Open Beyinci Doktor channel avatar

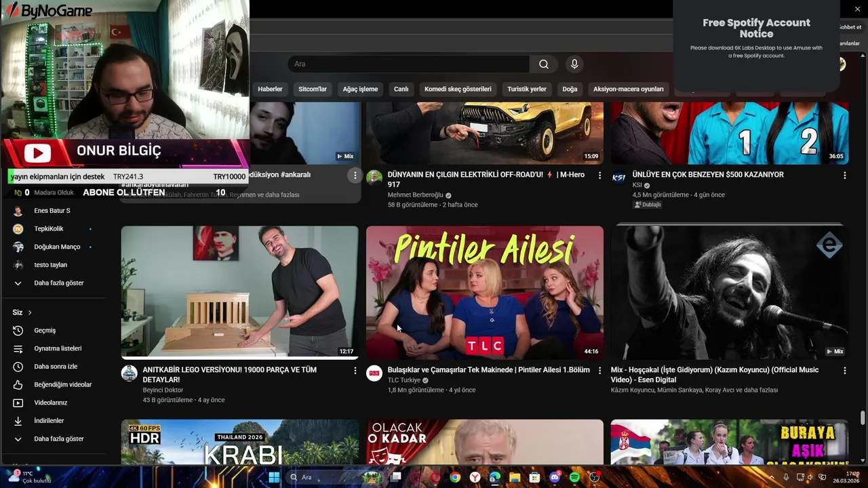tap(130, 373)
